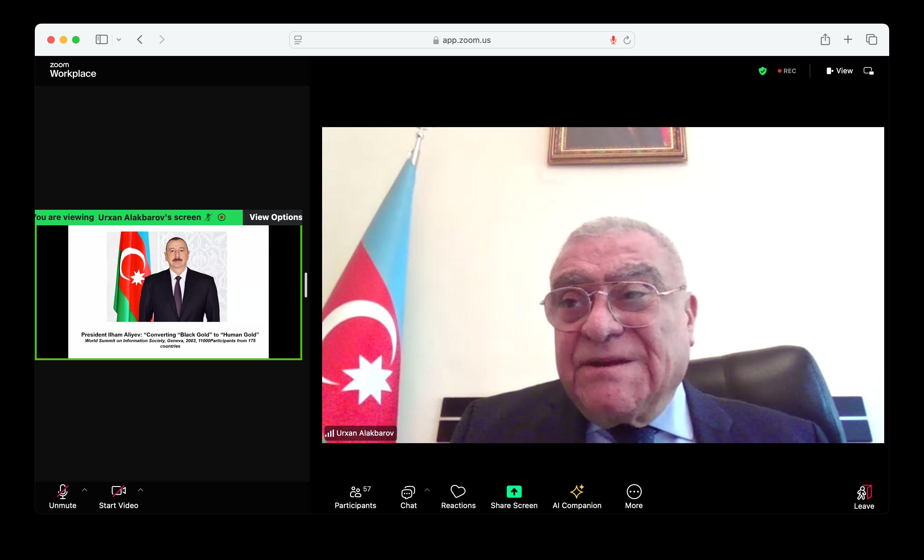Open video settings via Start Video chevron

(x=141, y=489)
